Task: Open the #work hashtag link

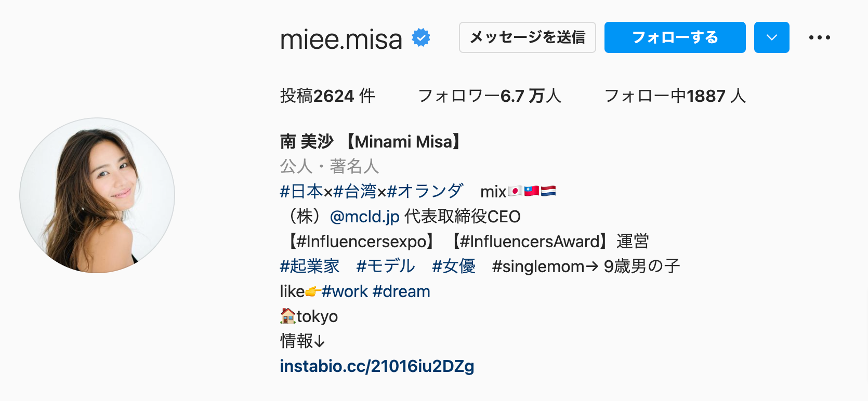Action: point(345,291)
